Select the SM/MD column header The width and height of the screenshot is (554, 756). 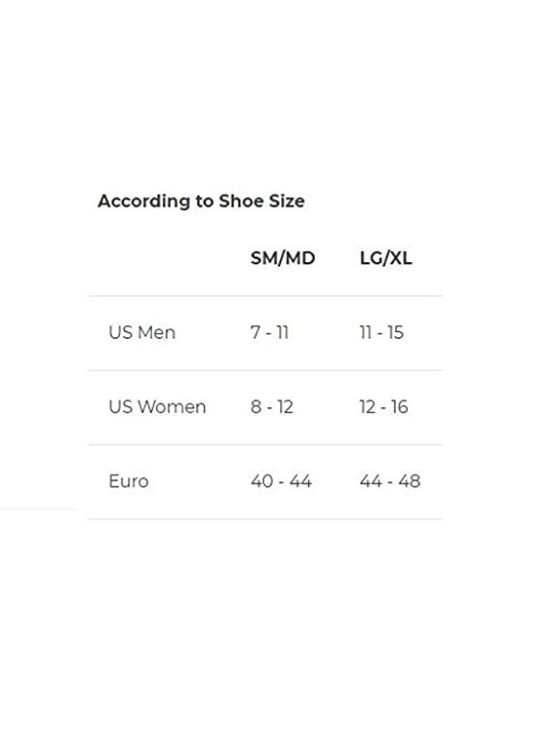[282, 259]
